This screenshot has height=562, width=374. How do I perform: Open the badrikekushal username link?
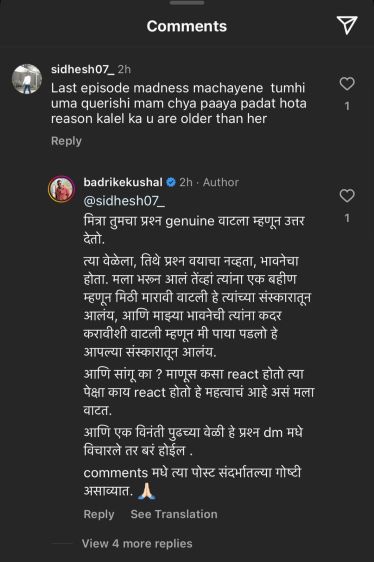pyautogui.click(x=123, y=182)
